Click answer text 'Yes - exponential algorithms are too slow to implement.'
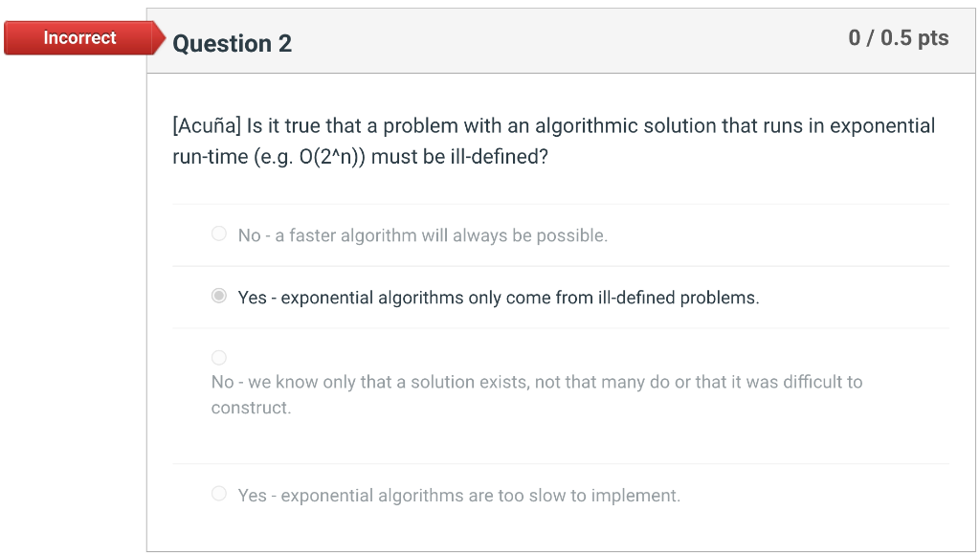Viewport: 980px width, 555px height. [458, 496]
